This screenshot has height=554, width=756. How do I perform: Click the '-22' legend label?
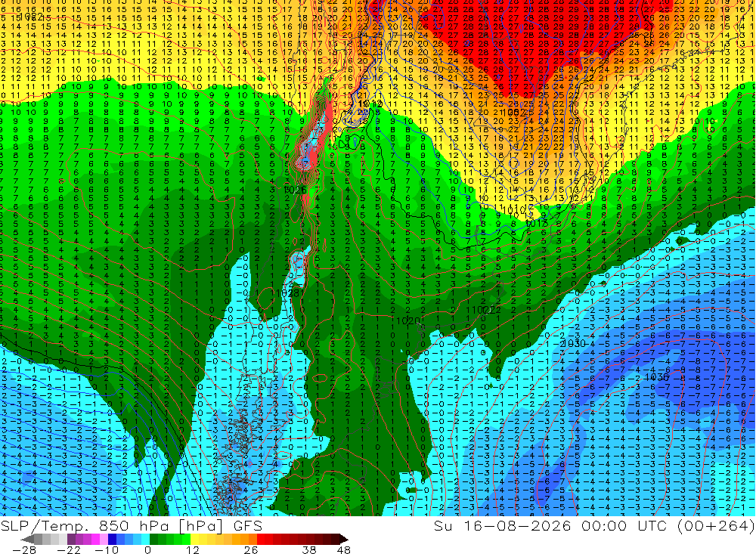(69, 550)
